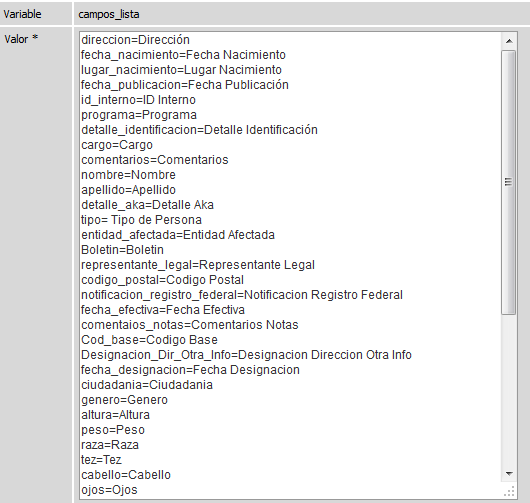The width and height of the screenshot is (530, 503).
Task: Click the ciudadania=Ciudadania line
Action: [x=147, y=385]
